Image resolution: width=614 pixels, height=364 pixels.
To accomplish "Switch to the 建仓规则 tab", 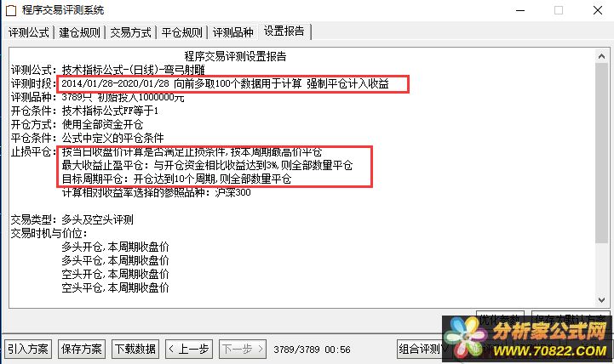I will (79, 32).
